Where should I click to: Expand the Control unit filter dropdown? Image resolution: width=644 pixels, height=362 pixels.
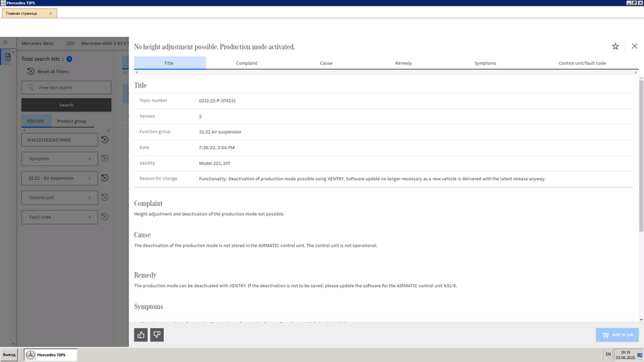pyautogui.click(x=59, y=198)
